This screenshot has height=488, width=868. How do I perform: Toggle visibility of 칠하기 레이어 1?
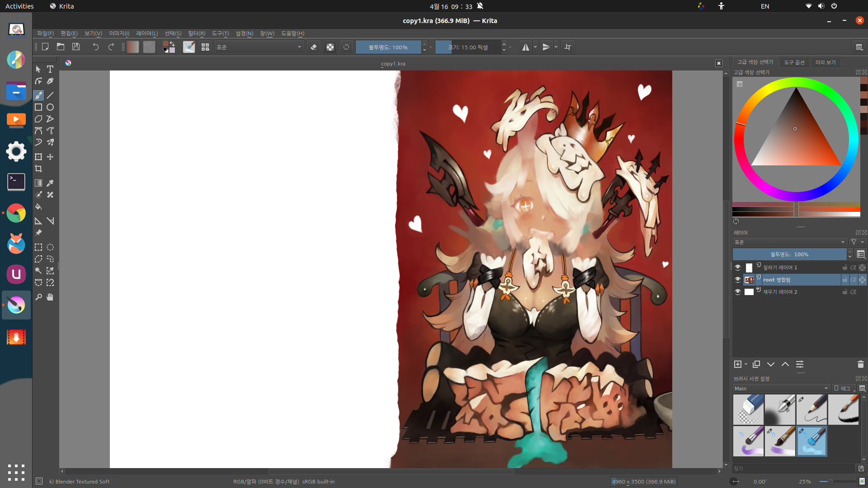coord(737,267)
